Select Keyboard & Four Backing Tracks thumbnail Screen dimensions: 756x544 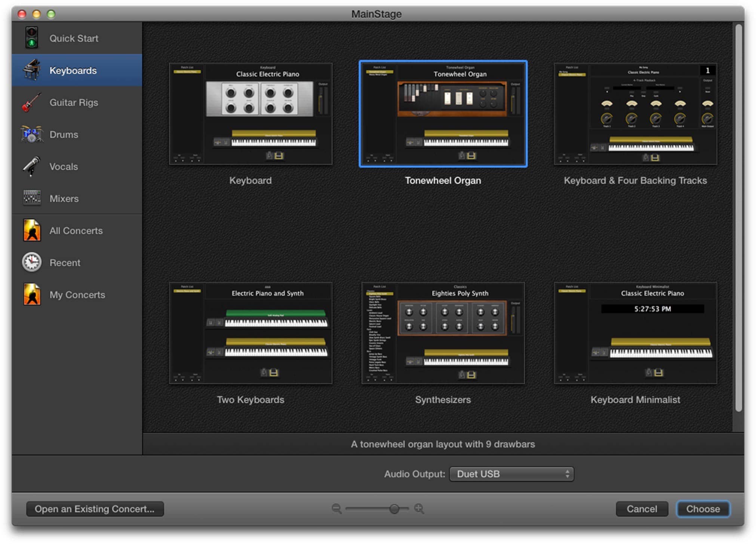[635, 114]
